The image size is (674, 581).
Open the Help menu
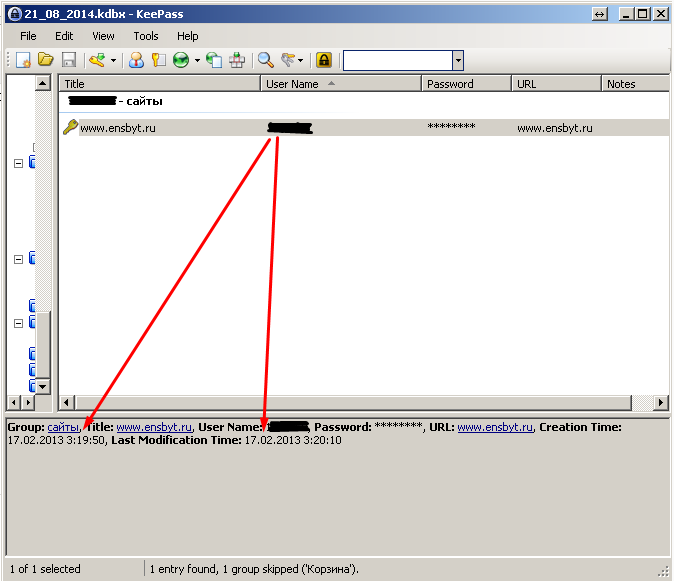187,36
